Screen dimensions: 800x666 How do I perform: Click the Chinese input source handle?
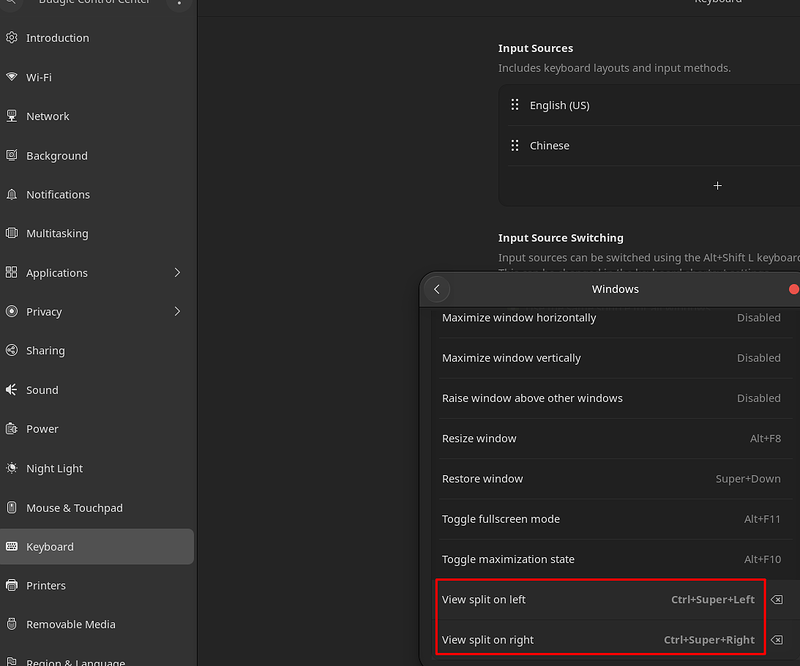pos(515,145)
